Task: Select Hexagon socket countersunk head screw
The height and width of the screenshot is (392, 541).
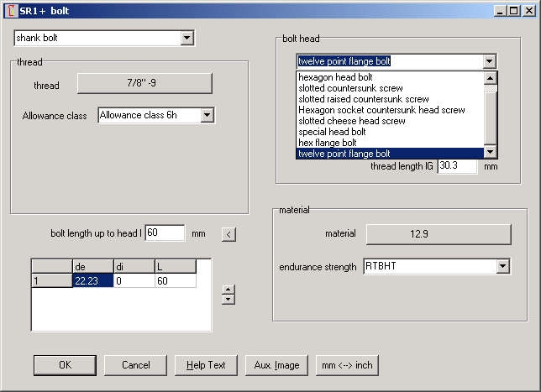Action: (x=381, y=110)
